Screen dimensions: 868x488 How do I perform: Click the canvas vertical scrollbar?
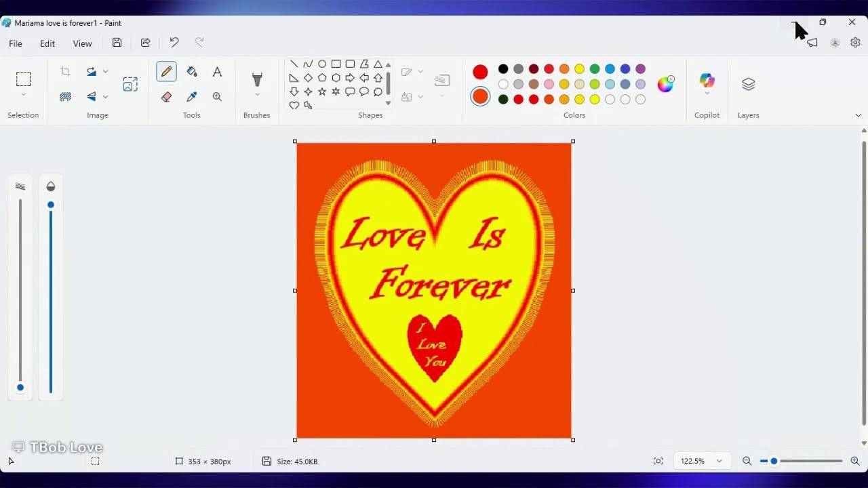pyautogui.click(x=864, y=283)
